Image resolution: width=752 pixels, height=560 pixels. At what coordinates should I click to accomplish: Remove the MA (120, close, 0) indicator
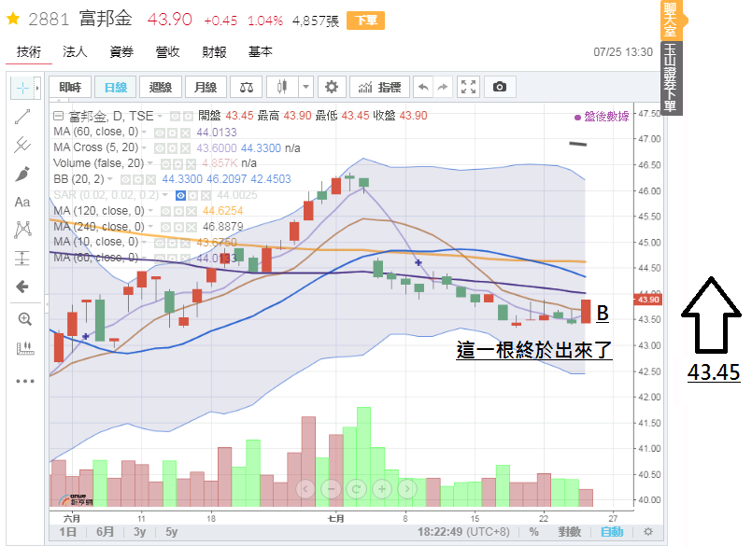(x=192, y=211)
